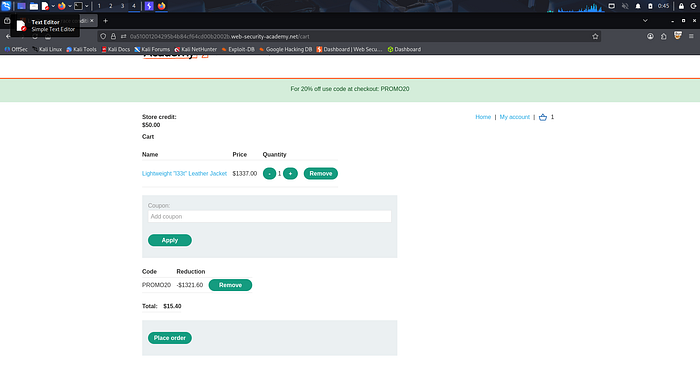Open Firefox View at tab bar start
Viewport: 700px width, 366px height.
pos(7,21)
